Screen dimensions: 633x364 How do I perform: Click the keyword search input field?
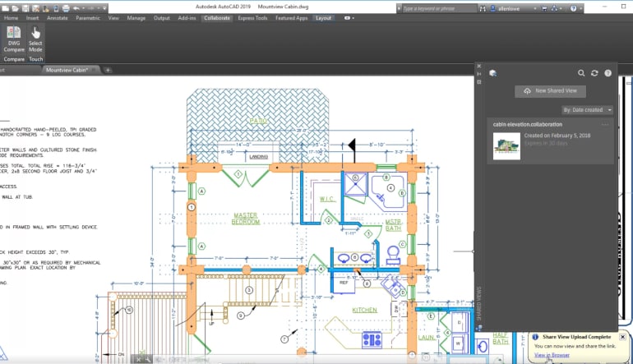[439, 8]
